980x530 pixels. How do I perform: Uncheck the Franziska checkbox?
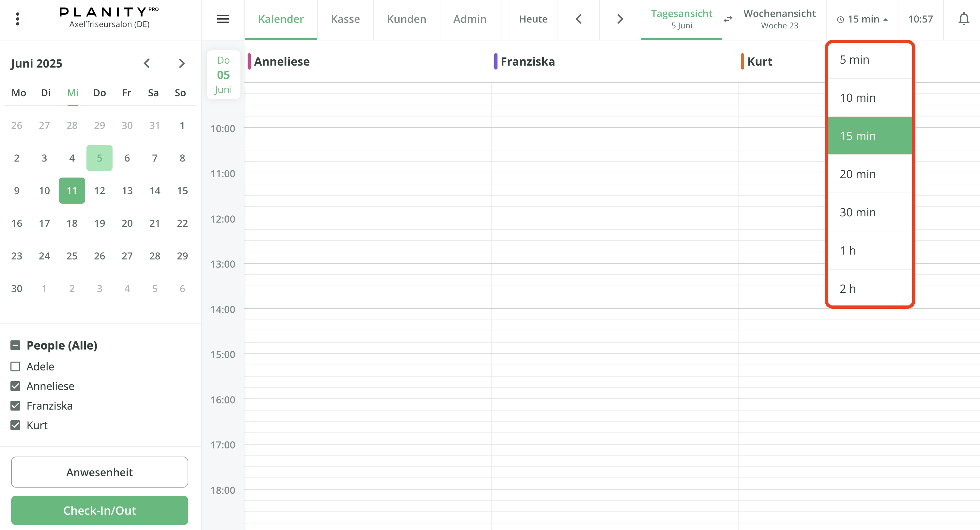[15, 406]
